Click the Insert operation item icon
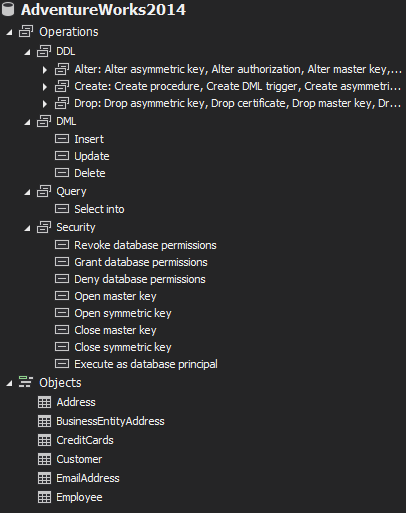Viewport: 406px width, 513px height. pyautogui.click(x=62, y=139)
